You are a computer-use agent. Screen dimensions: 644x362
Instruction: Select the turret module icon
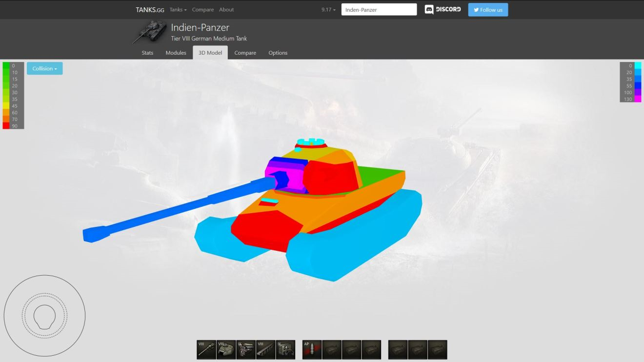point(226,350)
